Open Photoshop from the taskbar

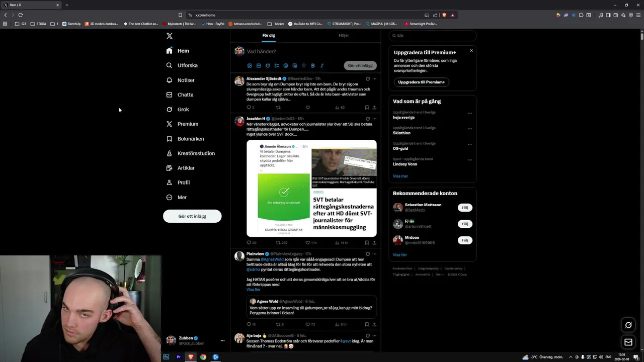tap(166, 357)
